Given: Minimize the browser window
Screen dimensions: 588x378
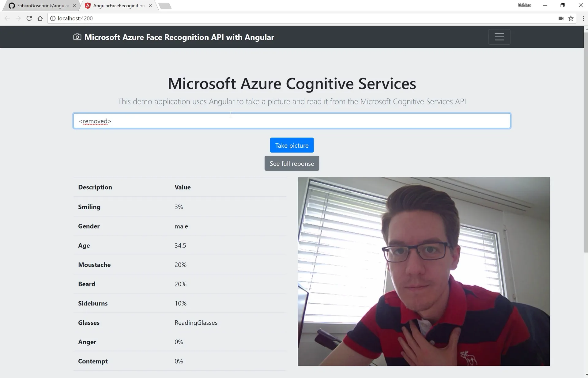Looking at the screenshot, I should (545, 6).
